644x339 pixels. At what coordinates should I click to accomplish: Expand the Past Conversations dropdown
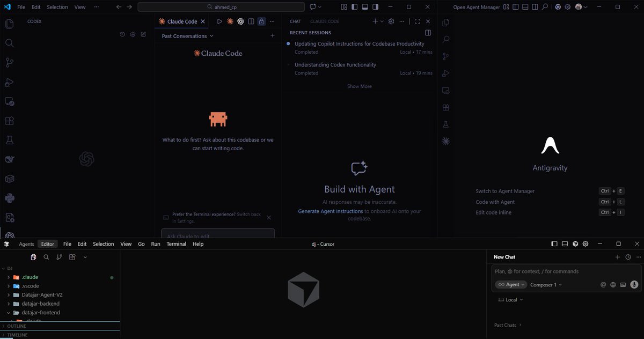(x=187, y=36)
